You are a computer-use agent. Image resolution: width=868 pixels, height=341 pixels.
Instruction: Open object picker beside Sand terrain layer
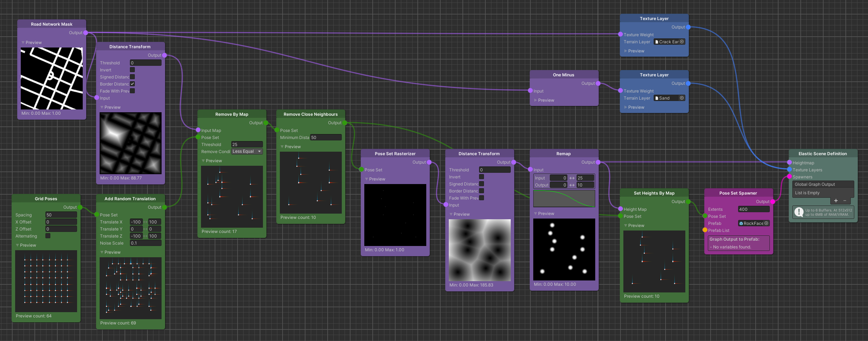tap(682, 98)
